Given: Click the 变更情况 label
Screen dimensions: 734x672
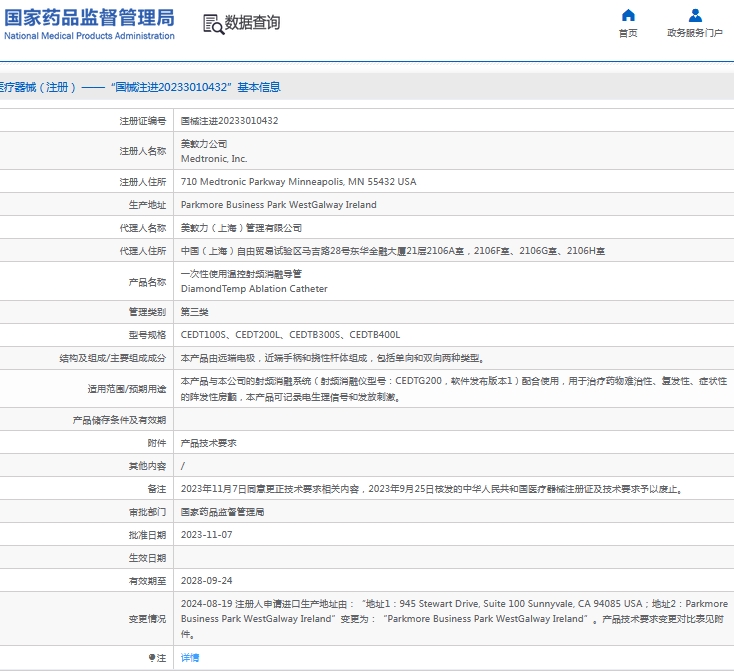Looking at the screenshot, I should (x=147, y=619).
